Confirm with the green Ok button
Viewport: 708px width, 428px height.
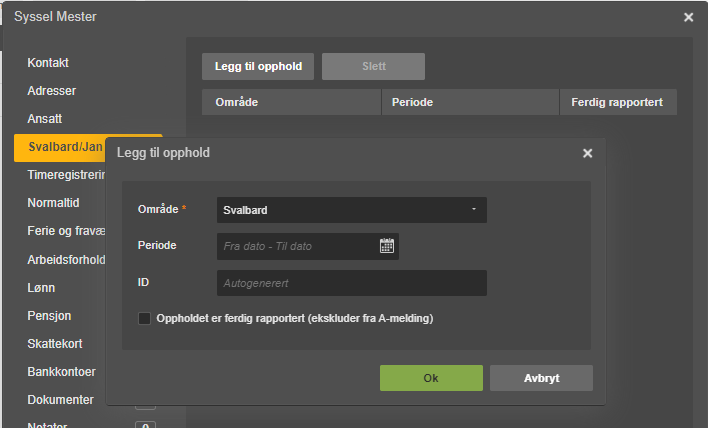pyautogui.click(x=431, y=378)
